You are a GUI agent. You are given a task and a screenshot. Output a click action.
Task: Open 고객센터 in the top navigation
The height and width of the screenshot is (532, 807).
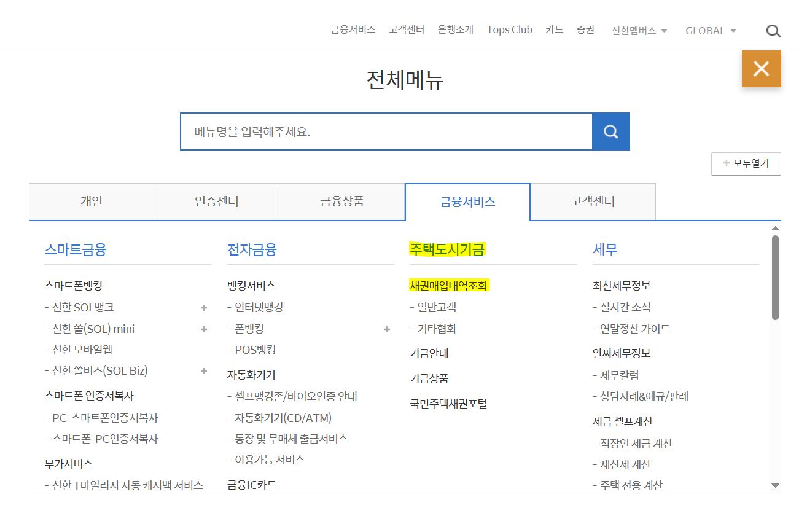click(407, 29)
